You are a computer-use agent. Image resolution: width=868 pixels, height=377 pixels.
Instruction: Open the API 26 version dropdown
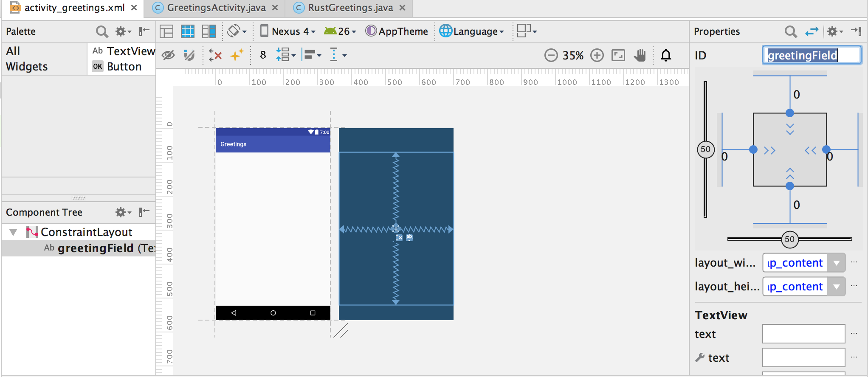coord(340,31)
